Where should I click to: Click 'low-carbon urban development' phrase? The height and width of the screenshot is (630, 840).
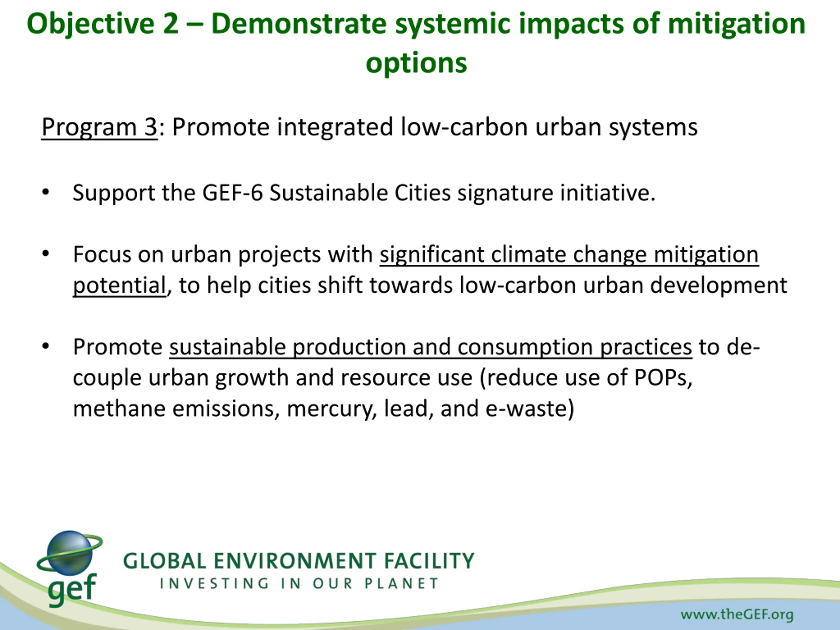click(x=623, y=285)
